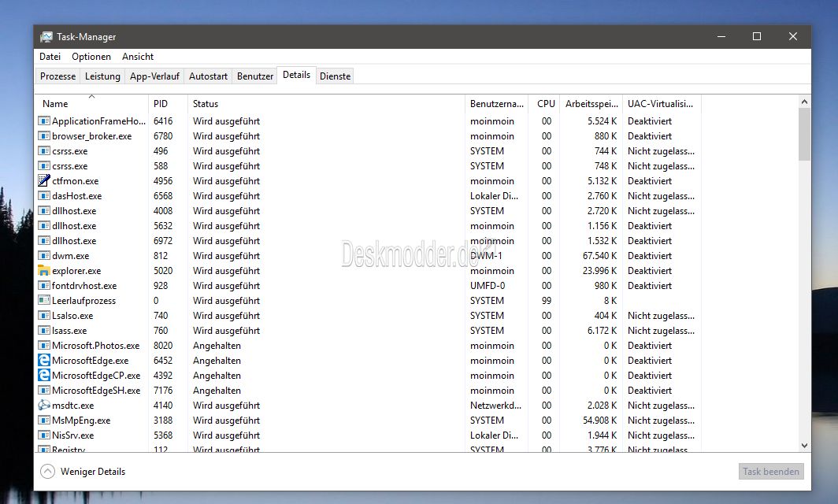This screenshot has width=838, height=504.
Task: Click Lokaler Di... user cell for NisSrv.exe
Action: click(495, 435)
